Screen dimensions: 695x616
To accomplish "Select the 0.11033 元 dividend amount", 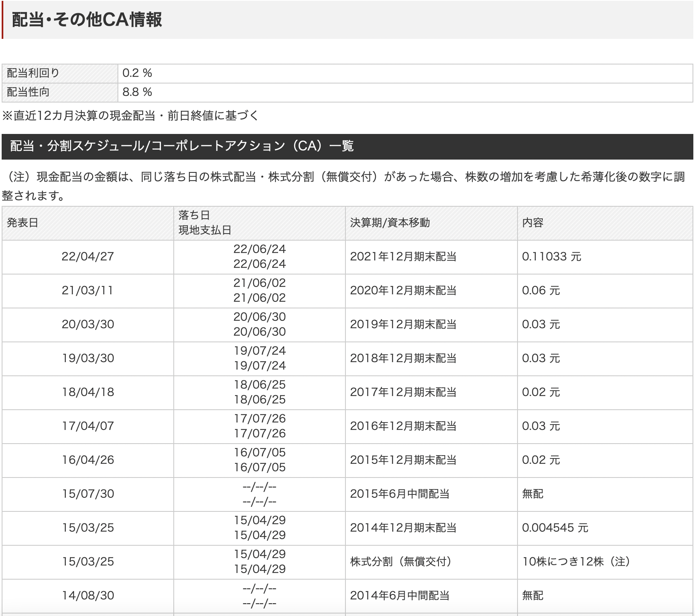I will 551,257.
